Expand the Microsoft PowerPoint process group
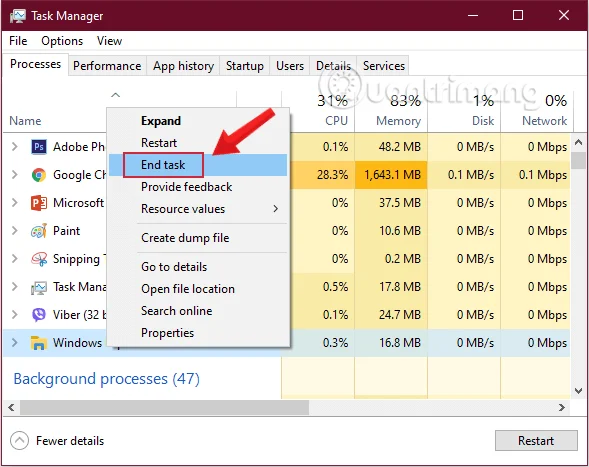The height and width of the screenshot is (467, 589). [15, 203]
